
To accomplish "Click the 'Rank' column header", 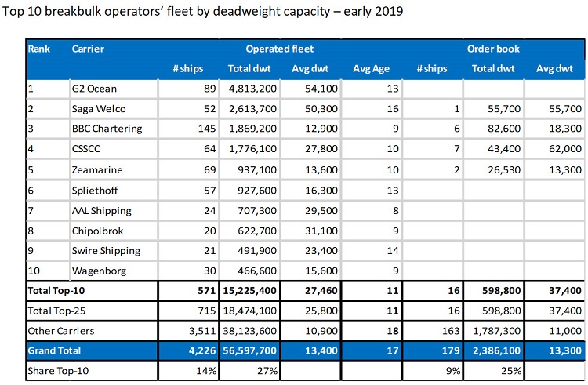I will tap(39, 49).
